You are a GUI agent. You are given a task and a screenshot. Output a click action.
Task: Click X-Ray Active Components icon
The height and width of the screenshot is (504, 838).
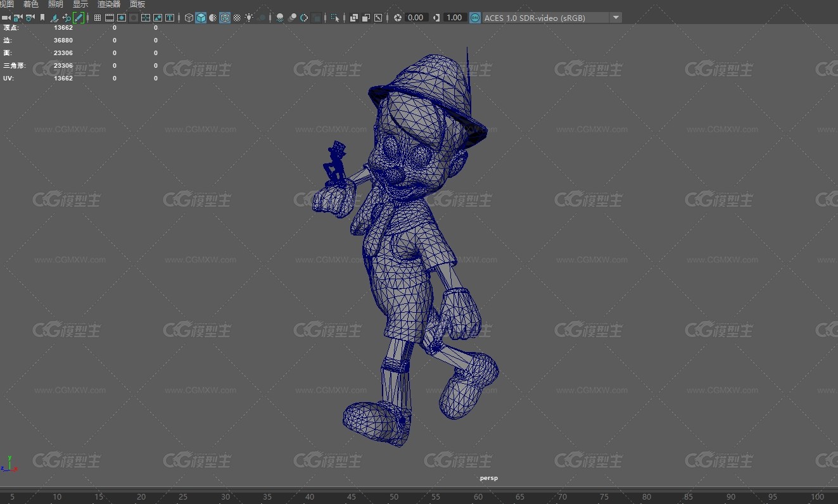tap(366, 18)
